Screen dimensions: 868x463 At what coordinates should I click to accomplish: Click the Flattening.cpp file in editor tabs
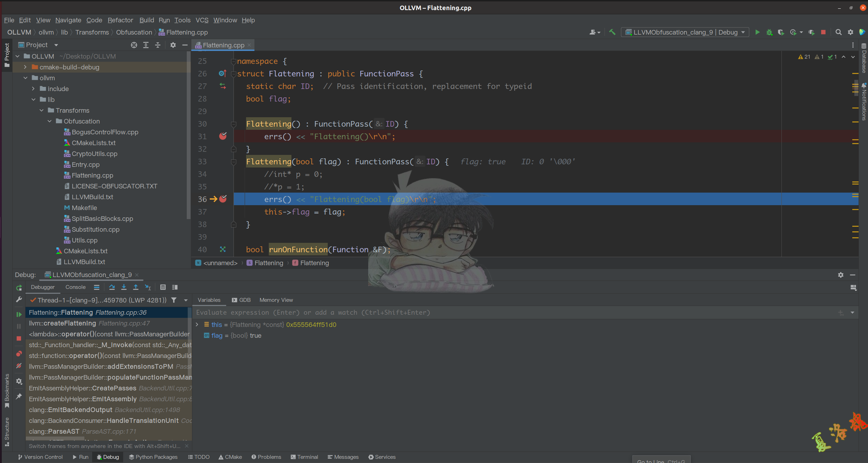pyautogui.click(x=223, y=45)
